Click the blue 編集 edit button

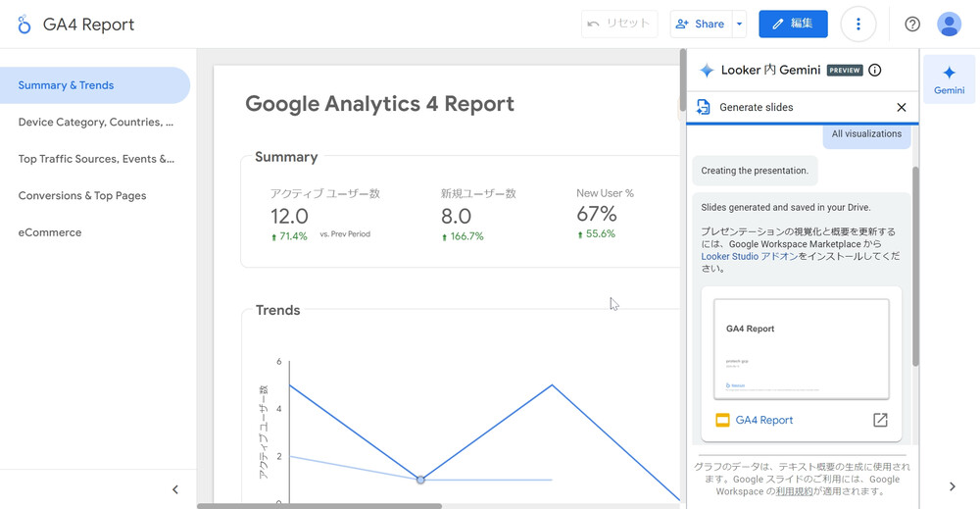point(793,25)
